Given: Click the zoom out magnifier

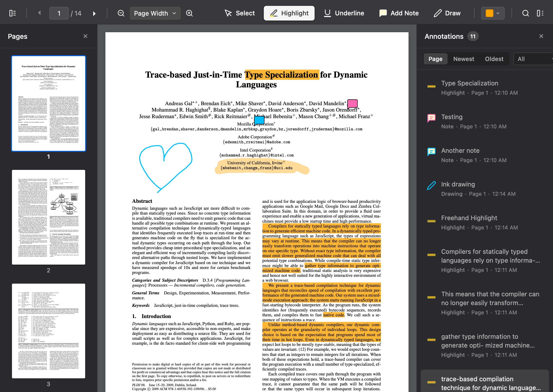Looking at the screenshot, I should [x=121, y=13].
